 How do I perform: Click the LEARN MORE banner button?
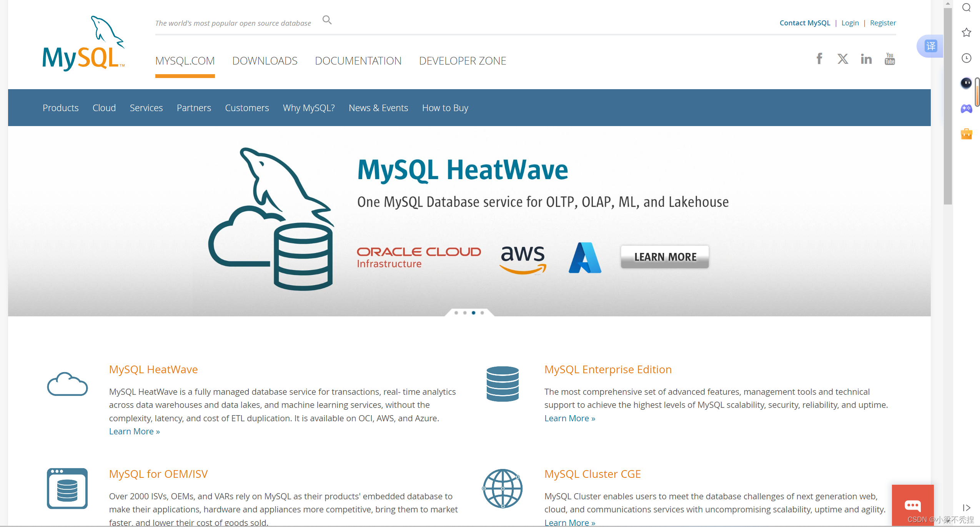click(x=665, y=257)
